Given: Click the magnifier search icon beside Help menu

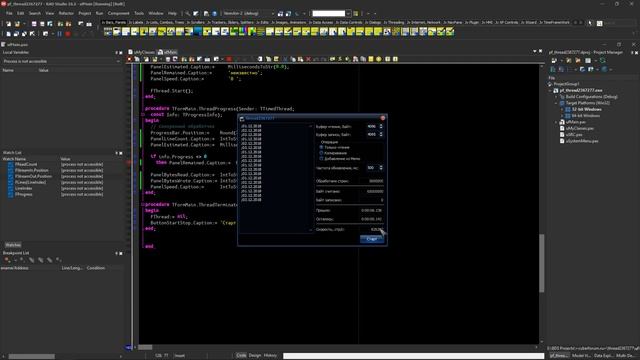Looking at the screenshot, I should [x=188, y=13].
